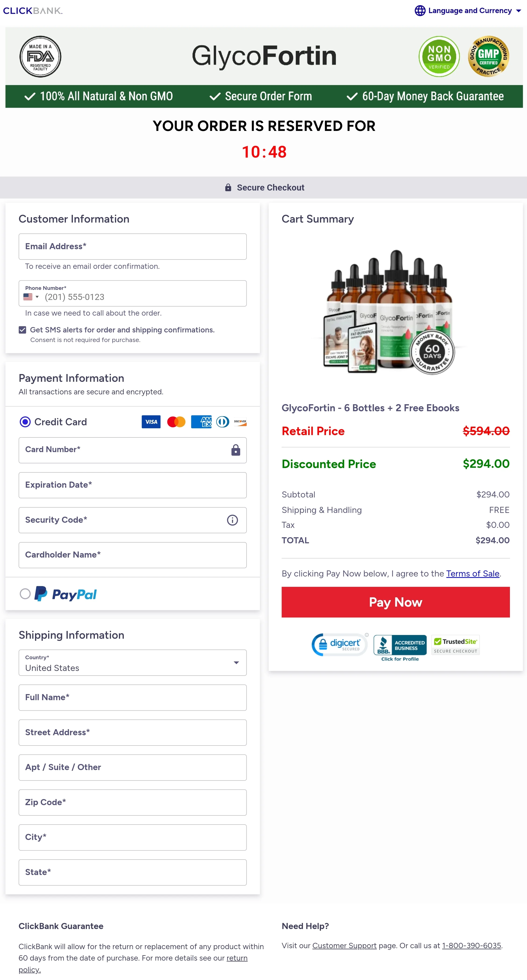Click the Discover card icon
The image size is (527, 980).
point(241,422)
